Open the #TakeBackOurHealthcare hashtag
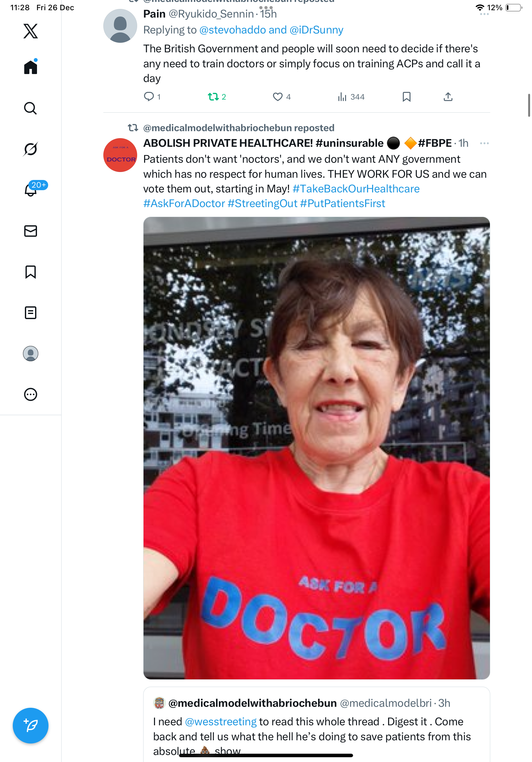The image size is (532, 762). 356,189
